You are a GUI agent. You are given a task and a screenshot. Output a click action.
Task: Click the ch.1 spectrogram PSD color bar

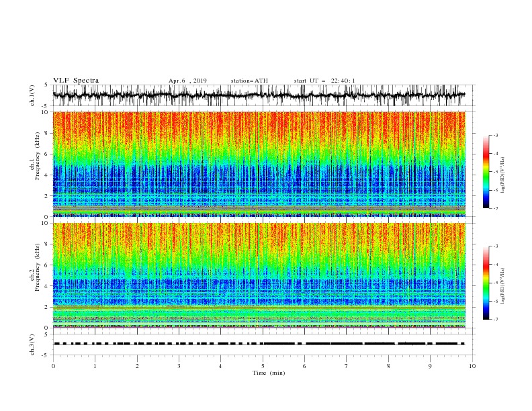click(486, 172)
